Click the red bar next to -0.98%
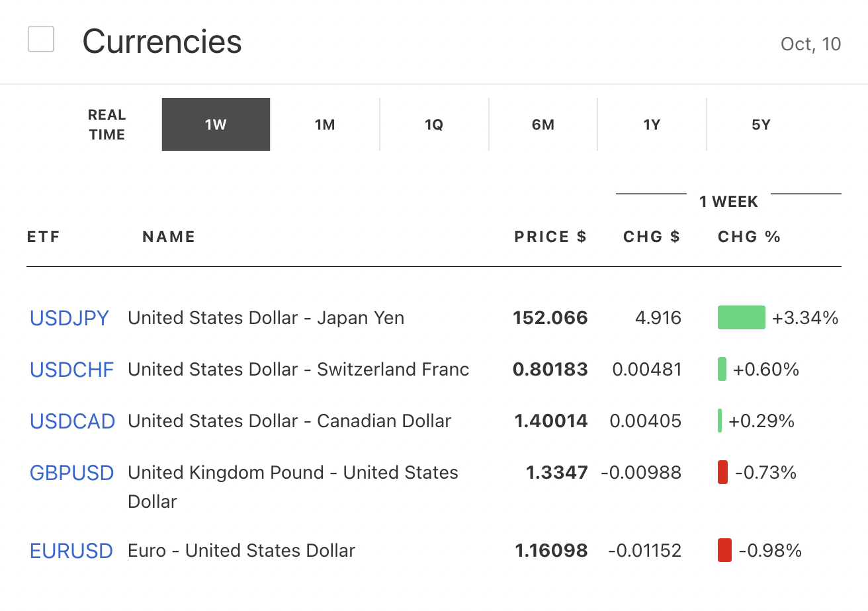This screenshot has height=611, width=868. tap(724, 550)
